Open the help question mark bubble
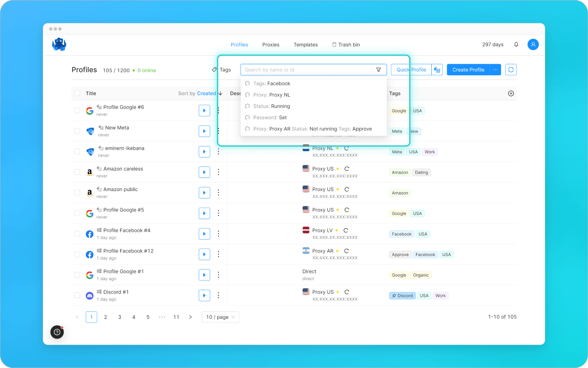This screenshot has width=588, height=368. click(x=57, y=332)
